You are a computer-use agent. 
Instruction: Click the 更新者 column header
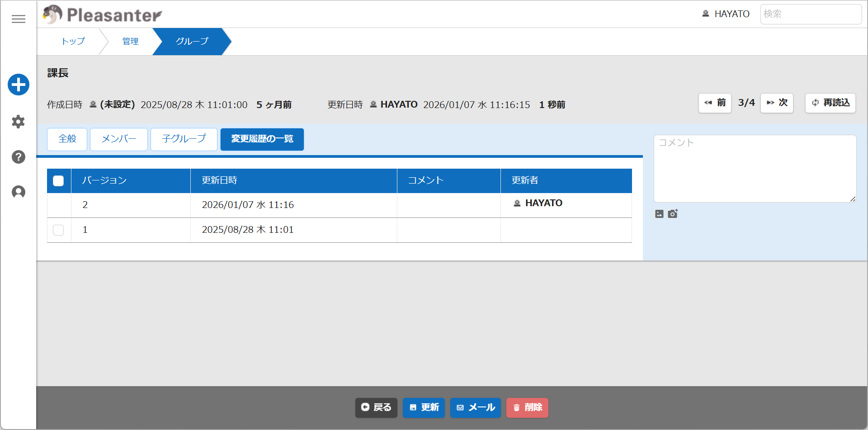(566, 181)
